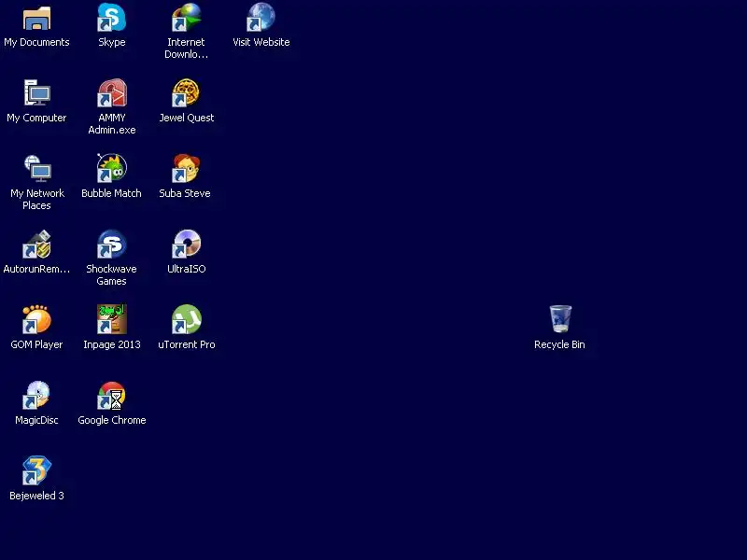Screen dimensions: 747x560
Task: Select the Bubble Match game icon
Action: pos(111,168)
